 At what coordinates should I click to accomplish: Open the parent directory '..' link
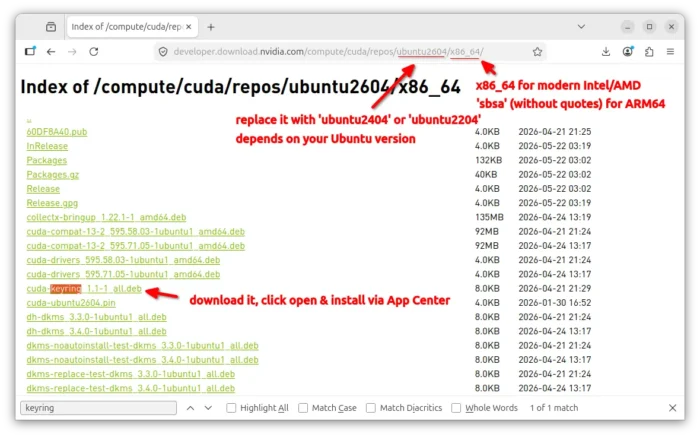click(29, 120)
